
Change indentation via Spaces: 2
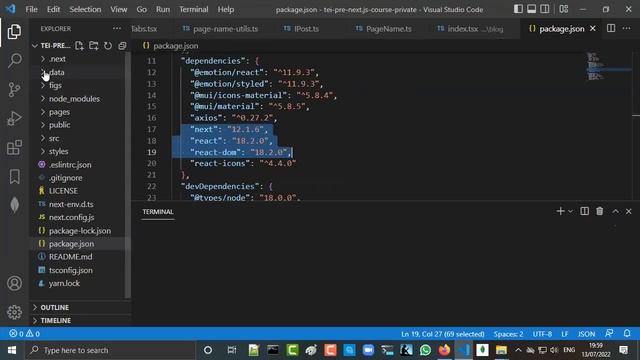point(508,334)
